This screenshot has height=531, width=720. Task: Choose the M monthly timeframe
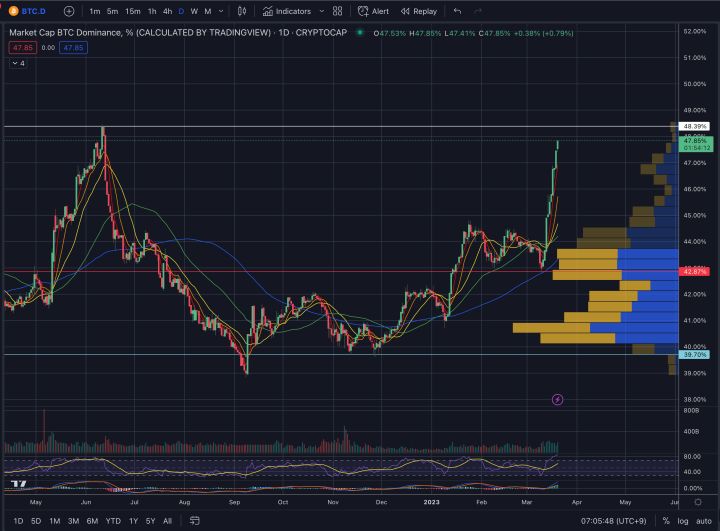point(208,11)
